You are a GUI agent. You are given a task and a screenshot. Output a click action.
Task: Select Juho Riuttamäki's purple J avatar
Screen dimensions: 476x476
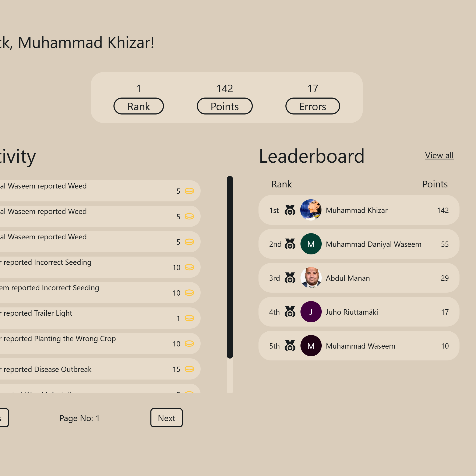pyautogui.click(x=311, y=312)
